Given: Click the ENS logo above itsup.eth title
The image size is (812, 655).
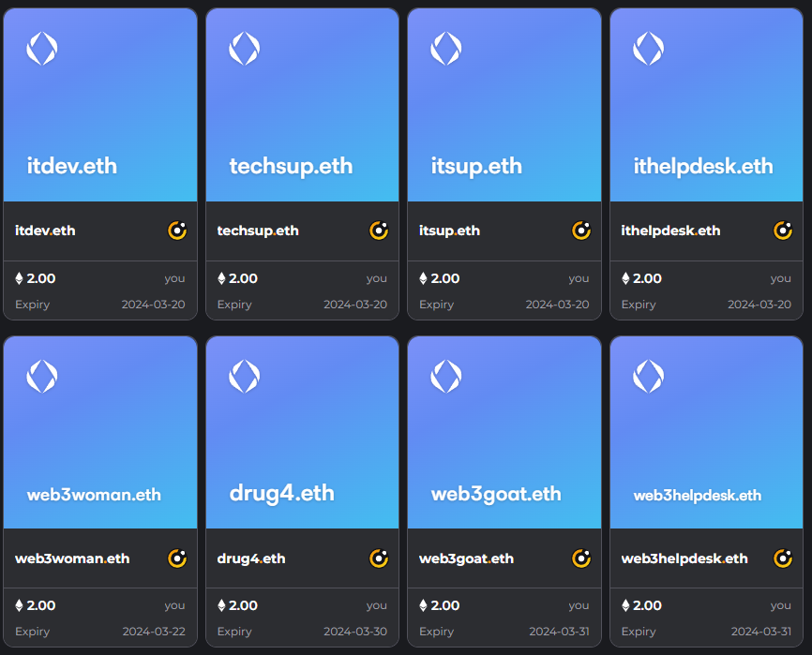Looking at the screenshot, I should coord(446,47).
